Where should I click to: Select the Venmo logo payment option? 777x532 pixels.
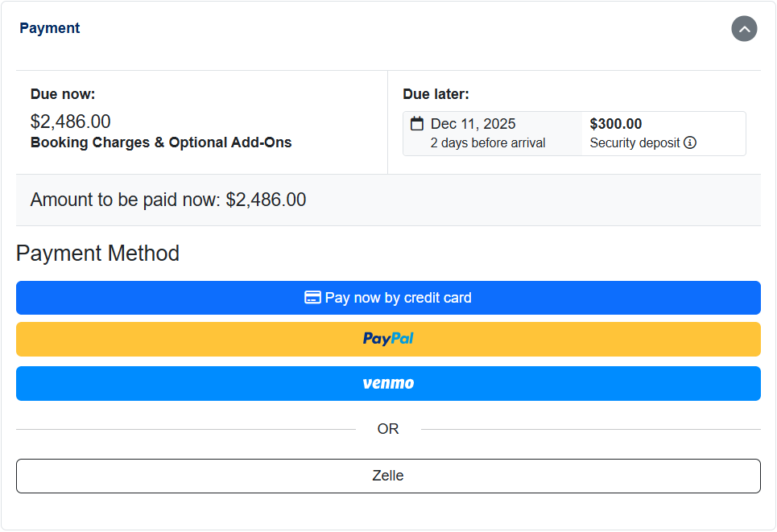pos(388,383)
